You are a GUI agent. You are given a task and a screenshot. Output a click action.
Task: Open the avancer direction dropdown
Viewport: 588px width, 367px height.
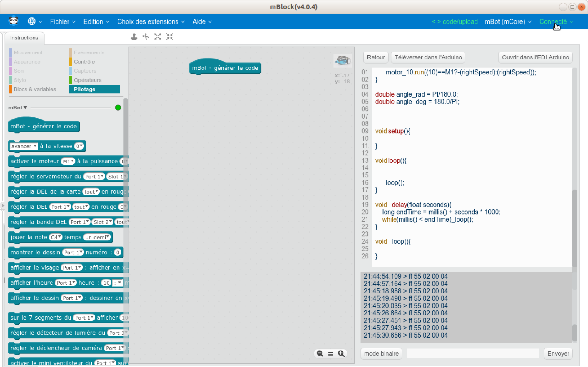[x=24, y=146]
